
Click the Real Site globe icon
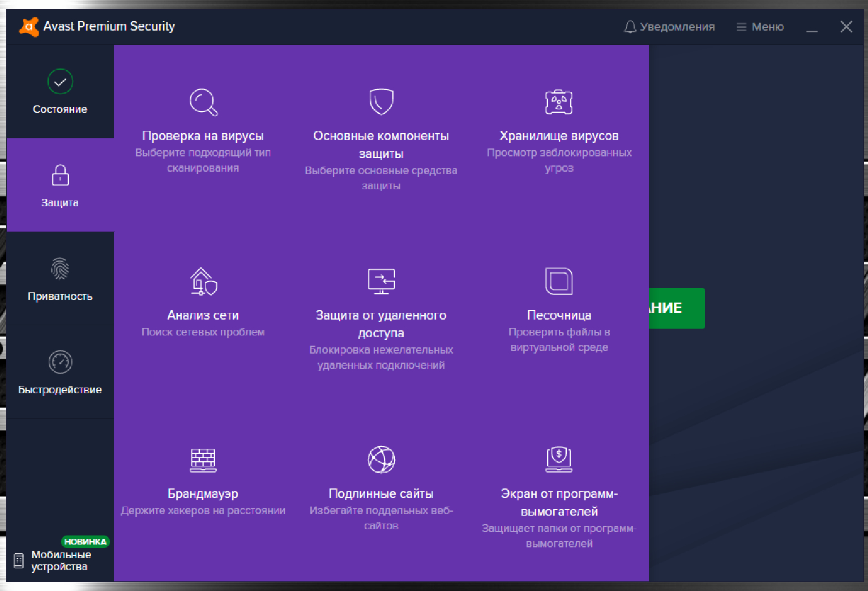tap(381, 460)
